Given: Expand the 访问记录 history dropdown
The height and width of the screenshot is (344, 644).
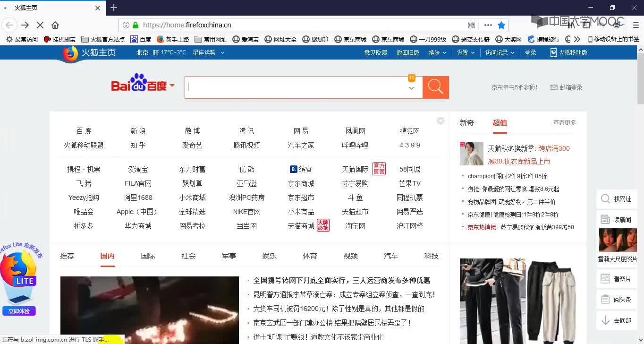Looking at the screenshot, I should click(500, 52).
